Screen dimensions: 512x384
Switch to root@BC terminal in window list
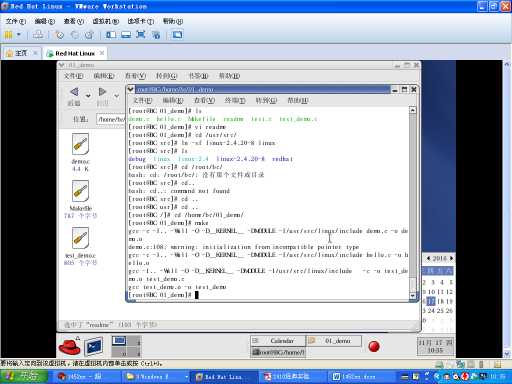278,352
